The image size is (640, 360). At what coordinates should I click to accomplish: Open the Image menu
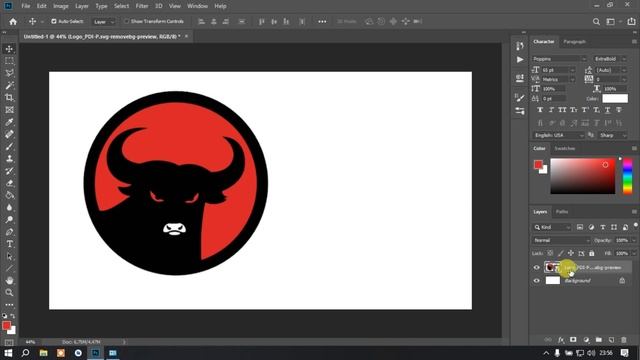click(x=61, y=6)
